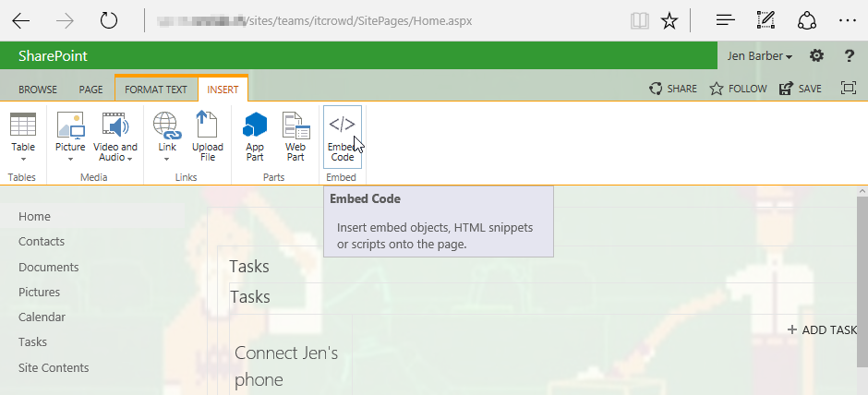
Task: Reload the page with the refresh icon
Action: click(109, 21)
